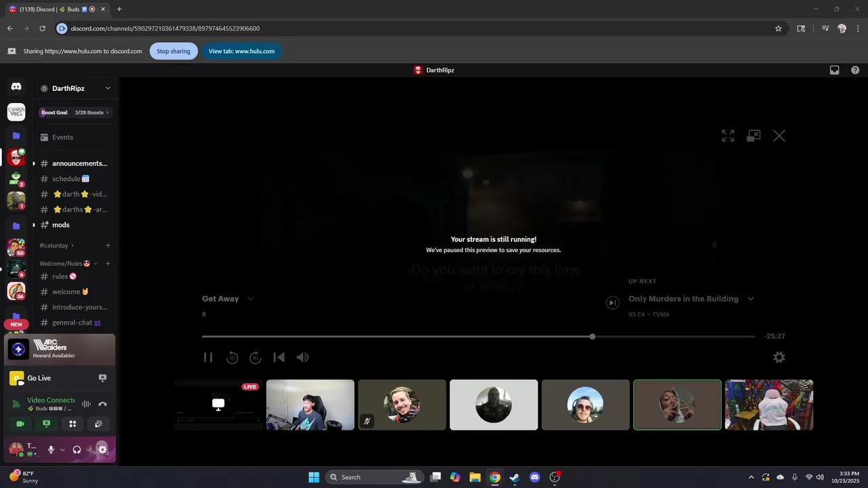Toggle noise suppression waveform icon

click(x=86, y=404)
